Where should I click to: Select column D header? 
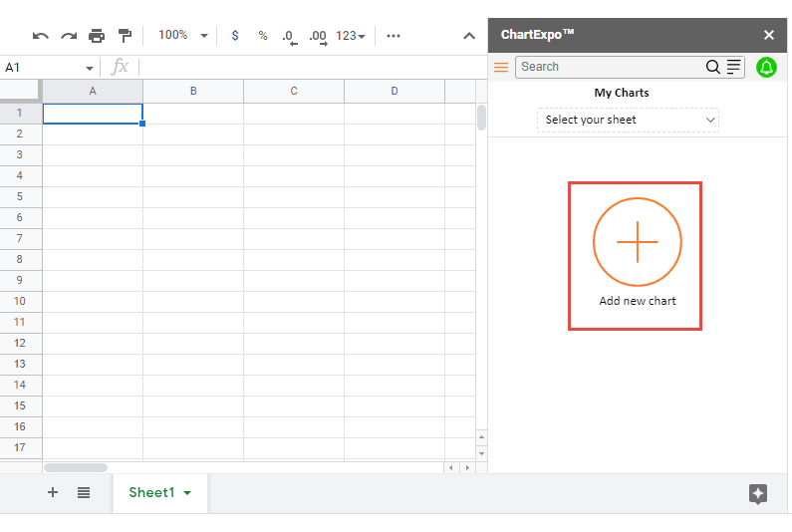(x=395, y=92)
